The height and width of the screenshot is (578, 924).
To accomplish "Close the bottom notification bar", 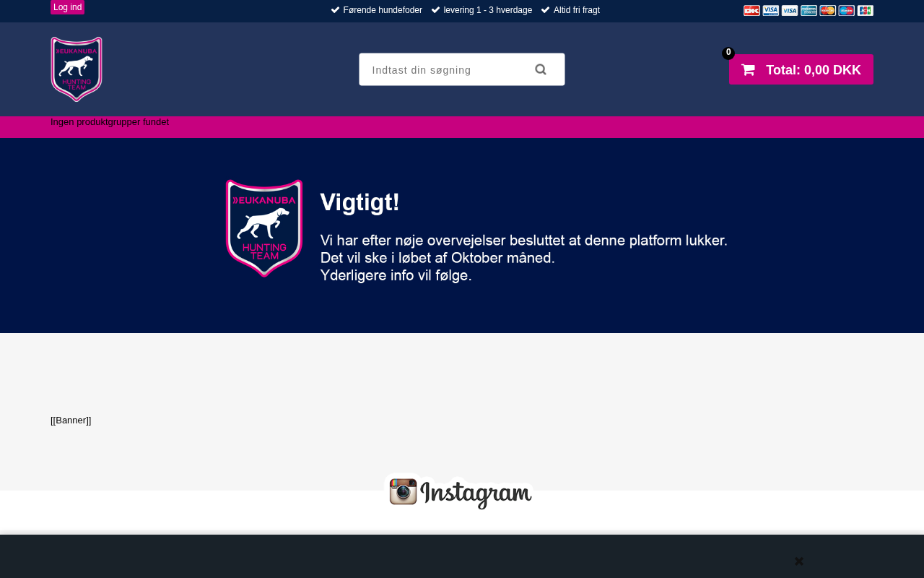I will click(799, 561).
